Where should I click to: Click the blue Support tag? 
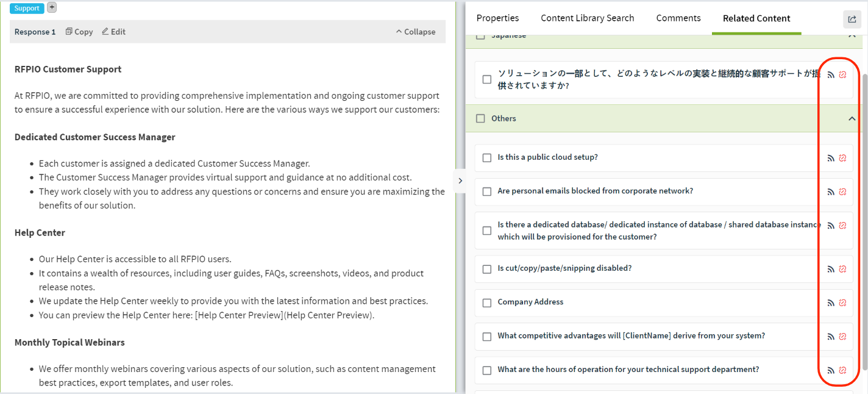coord(27,9)
